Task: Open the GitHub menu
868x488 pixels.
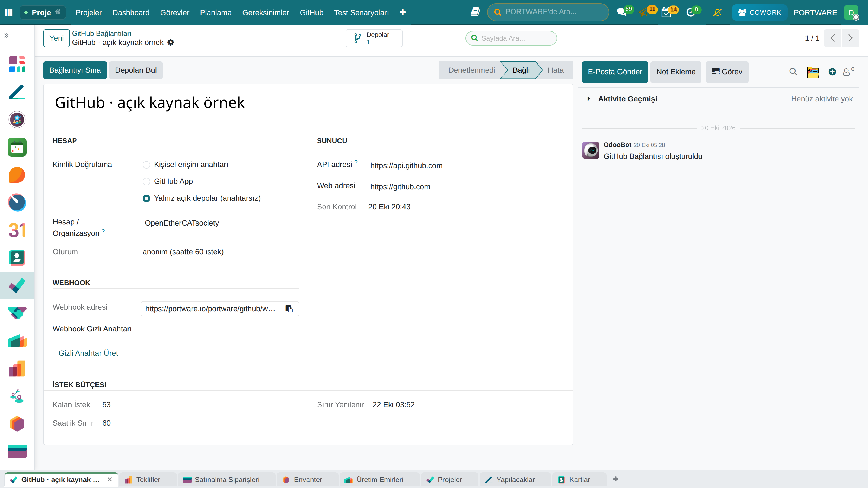Action: [311, 12]
